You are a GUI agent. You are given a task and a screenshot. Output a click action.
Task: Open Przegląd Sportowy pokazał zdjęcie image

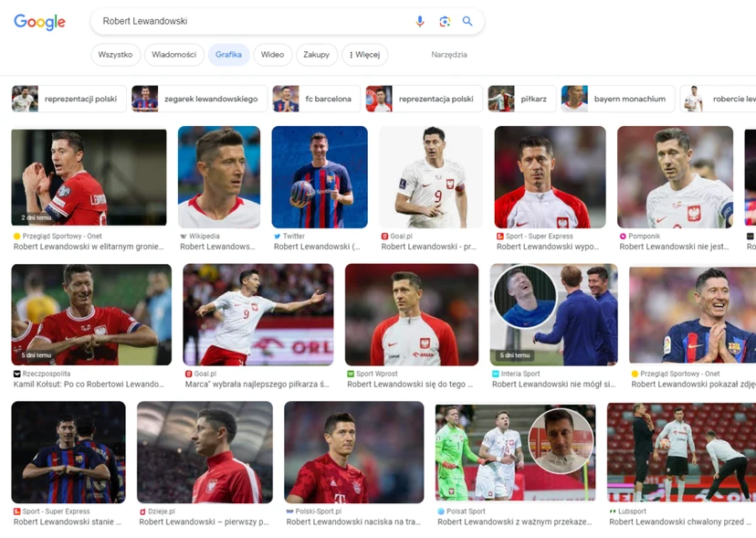coord(693,314)
